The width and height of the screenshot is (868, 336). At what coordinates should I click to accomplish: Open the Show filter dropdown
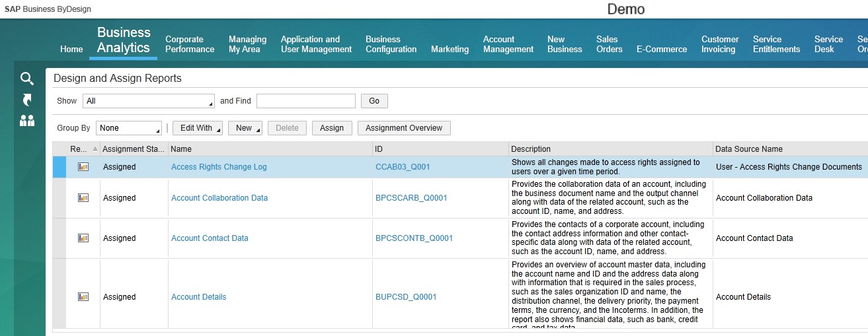coord(149,101)
